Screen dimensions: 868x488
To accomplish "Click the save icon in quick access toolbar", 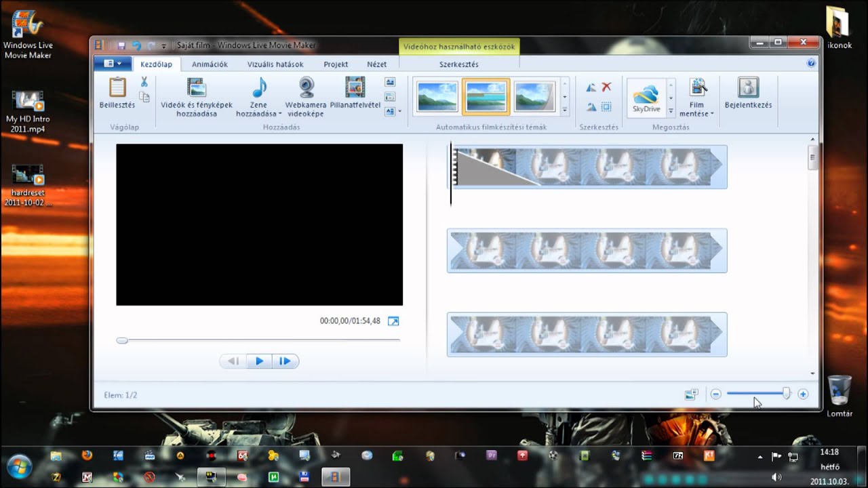I will [x=121, y=45].
